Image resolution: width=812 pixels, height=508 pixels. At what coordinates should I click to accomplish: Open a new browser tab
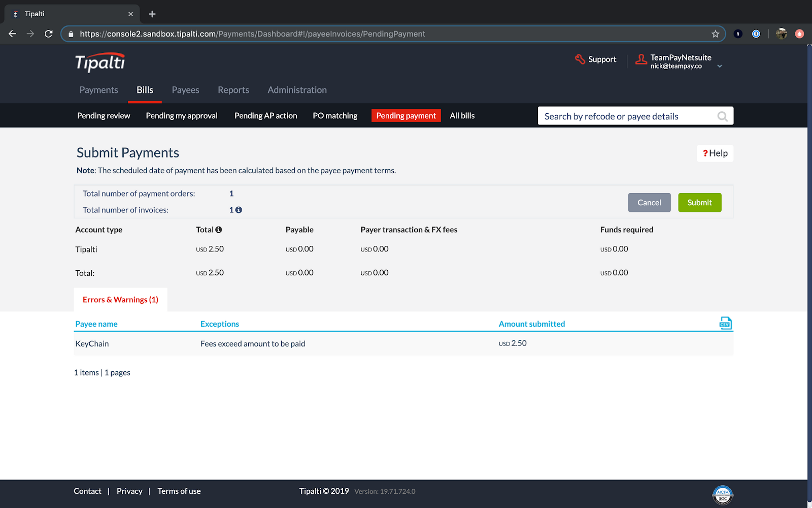click(x=152, y=14)
